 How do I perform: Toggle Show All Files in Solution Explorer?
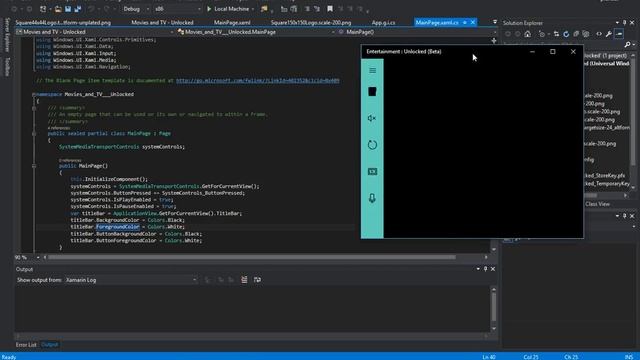pos(586,34)
